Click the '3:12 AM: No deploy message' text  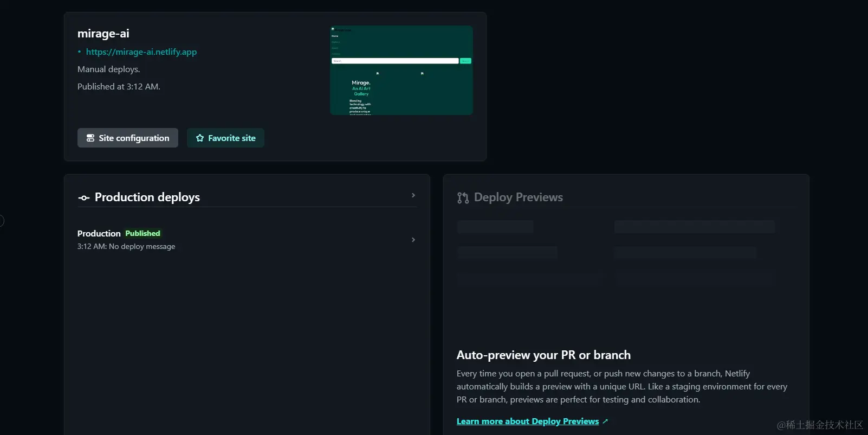click(126, 246)
